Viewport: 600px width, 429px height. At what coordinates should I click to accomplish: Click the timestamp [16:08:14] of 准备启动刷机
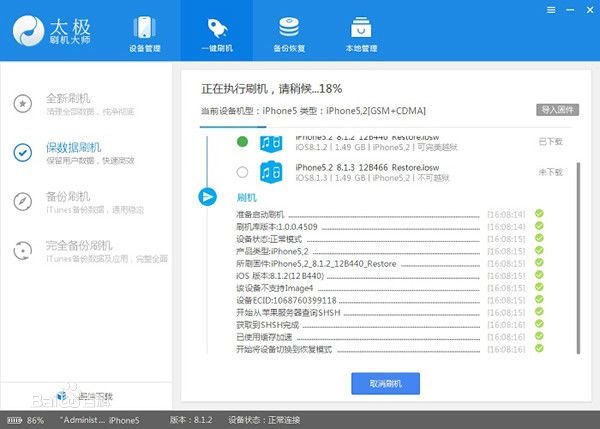[506, 214]
